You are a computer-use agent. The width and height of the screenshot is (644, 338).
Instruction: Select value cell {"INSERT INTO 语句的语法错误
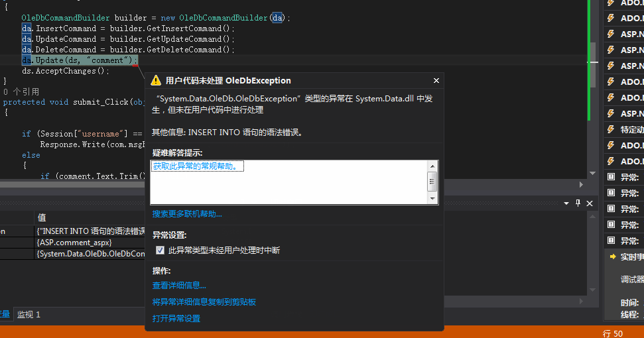(x=90, y=231)
